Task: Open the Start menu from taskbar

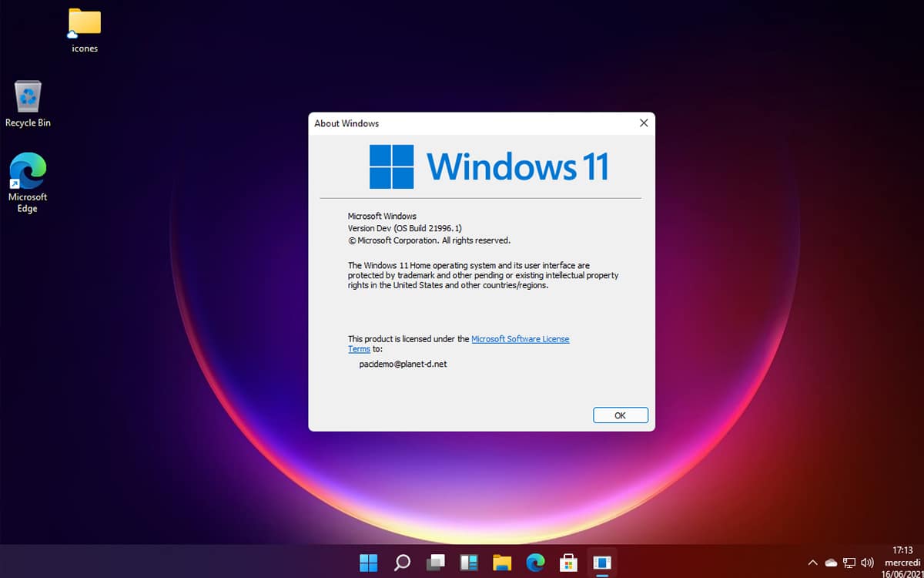Action: click(368, 563)
